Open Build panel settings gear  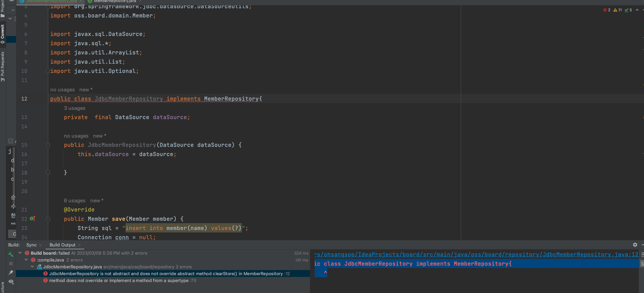635,245
